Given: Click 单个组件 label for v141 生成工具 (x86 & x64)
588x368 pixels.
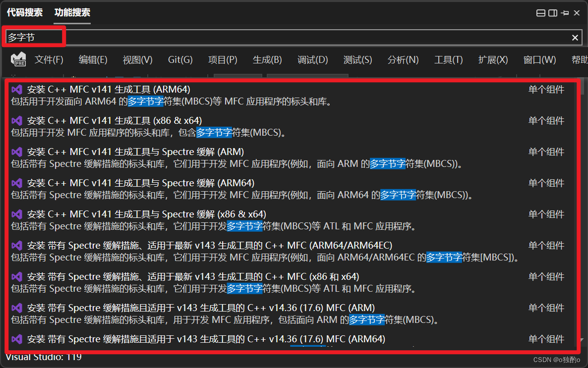Looking at the screenshot, I should (546, 120).
